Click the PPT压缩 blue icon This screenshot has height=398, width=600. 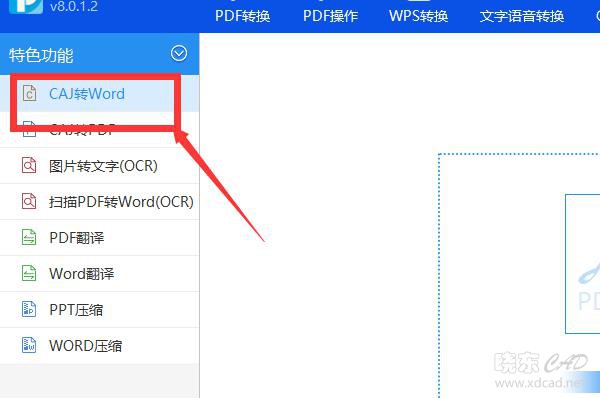(29, 309)
